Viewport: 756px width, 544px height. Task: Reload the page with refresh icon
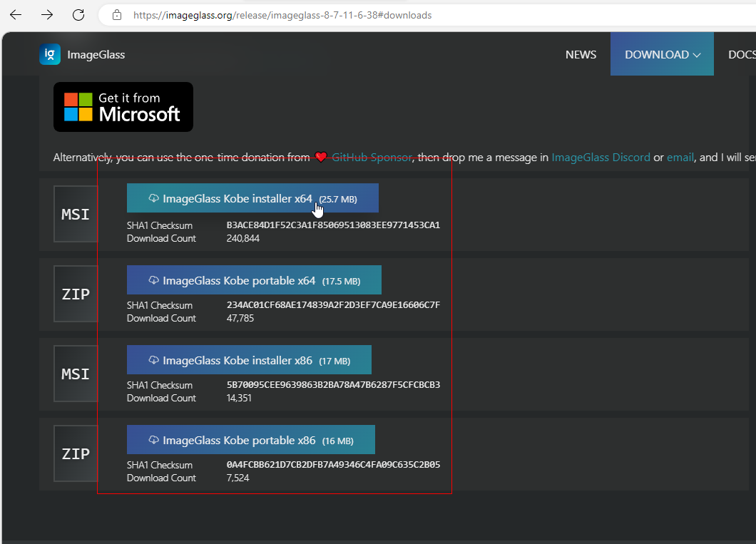tap(78, 15)
